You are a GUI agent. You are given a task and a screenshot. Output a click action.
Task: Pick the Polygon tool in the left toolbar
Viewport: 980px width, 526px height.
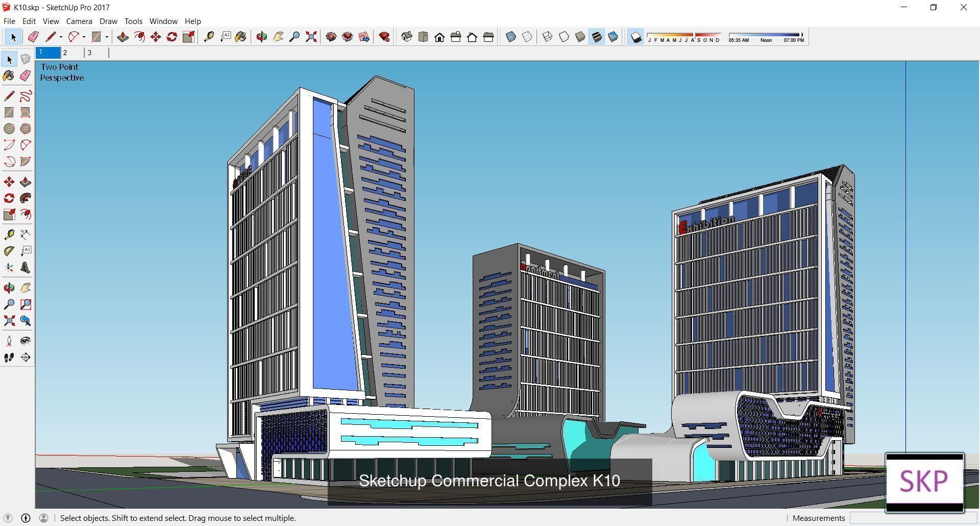[x=26, y=129]
